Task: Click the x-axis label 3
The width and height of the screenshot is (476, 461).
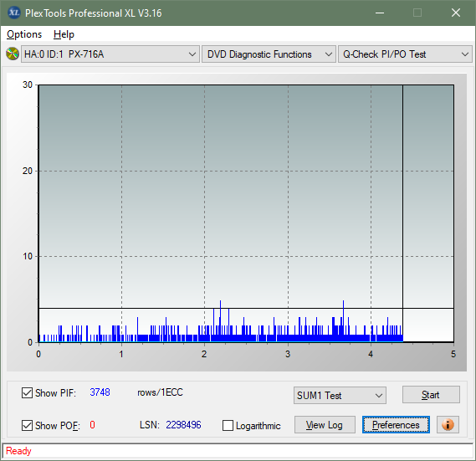Action: [288, 354]
